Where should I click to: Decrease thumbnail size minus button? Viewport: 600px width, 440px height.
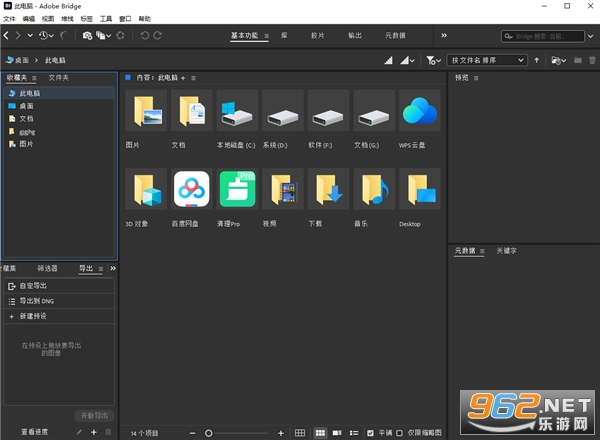click(192, 433)
